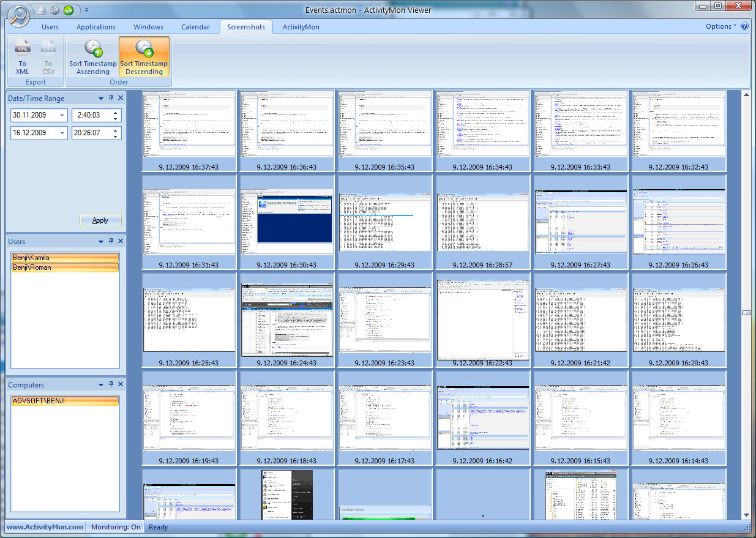Image resolution: width=756 pixels, height=538 pixels.
Task: Select computer ADVSOFT\BENJI
Action: point(64,401)
